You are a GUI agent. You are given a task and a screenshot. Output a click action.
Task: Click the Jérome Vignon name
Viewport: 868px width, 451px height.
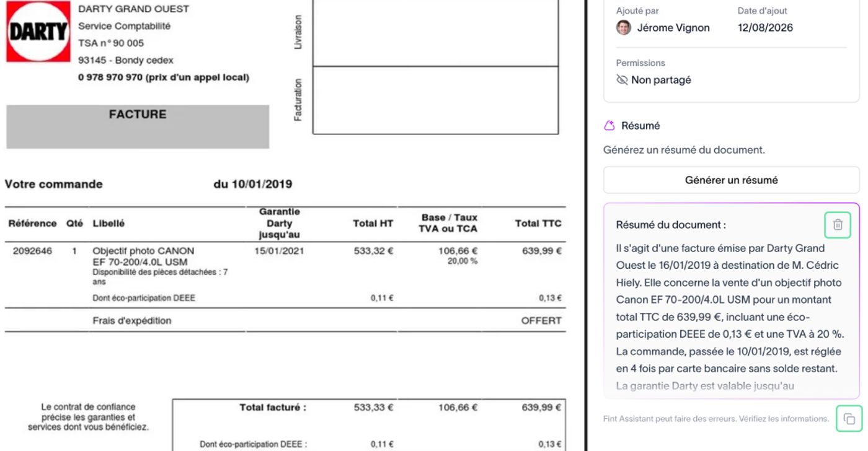[x=673, y=28]
